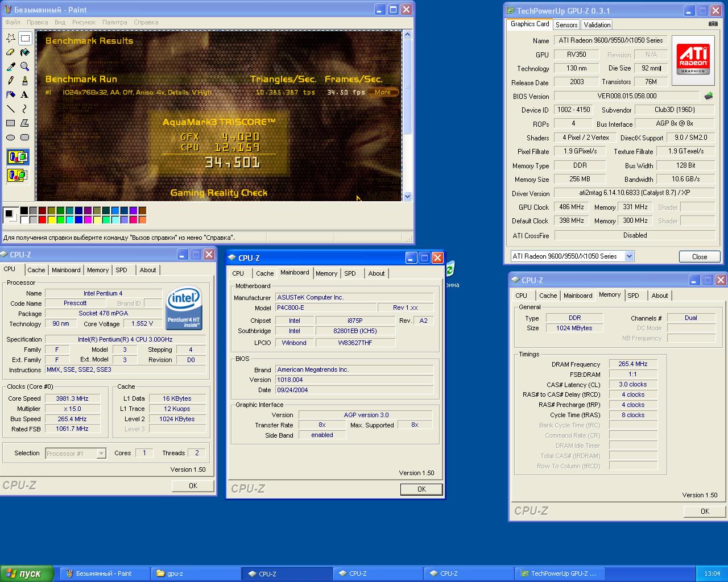
Task: Open the GPU-Z graphics card selection dropdown
Action: (630, 256)
